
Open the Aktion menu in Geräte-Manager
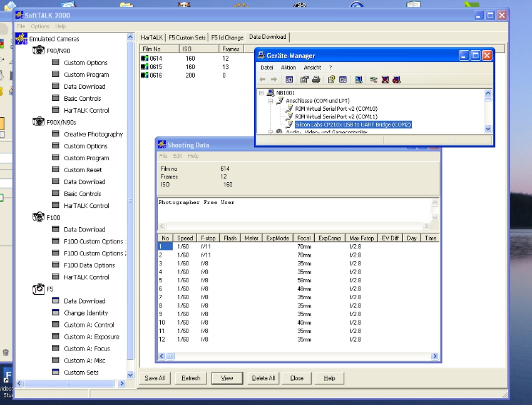click(289, 68)
